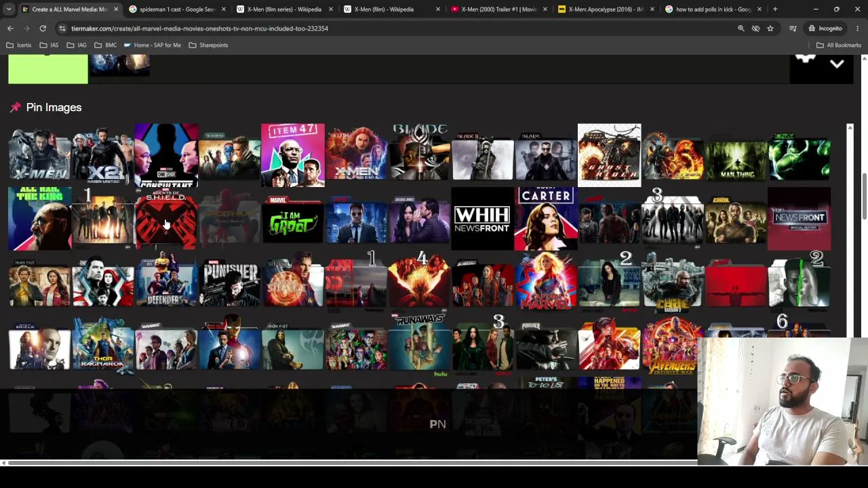This screenshot has width=868, height=488.
Task: Select the Iron Man thumbnail
Action: click(230, 346)
